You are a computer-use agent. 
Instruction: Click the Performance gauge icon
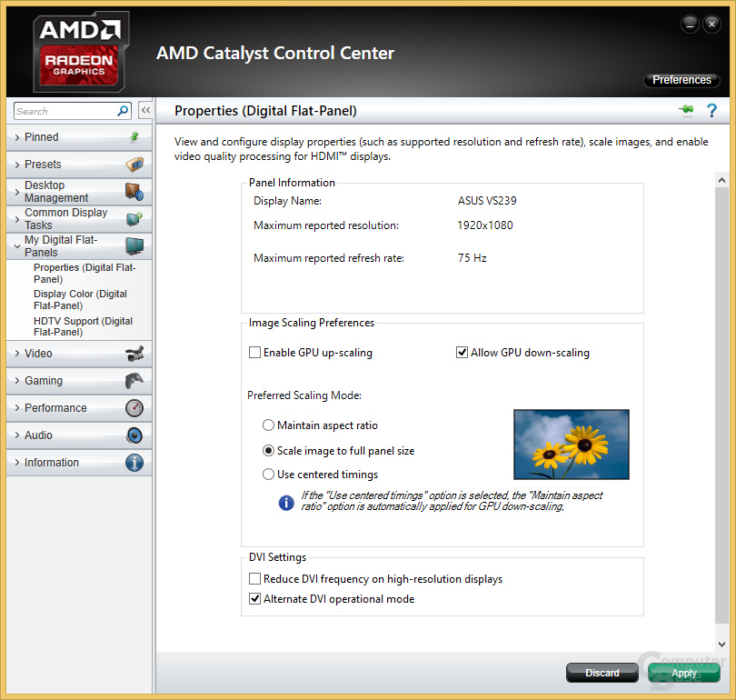134,408
